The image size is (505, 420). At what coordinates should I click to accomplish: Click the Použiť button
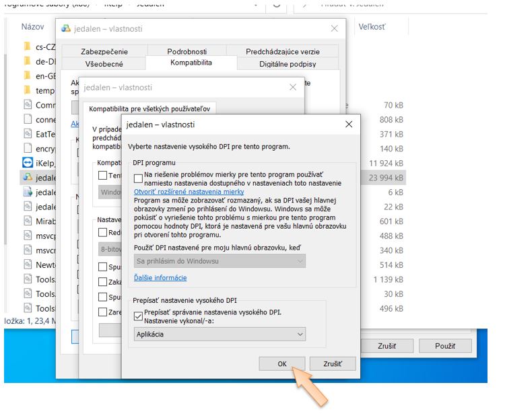(445, 345)
